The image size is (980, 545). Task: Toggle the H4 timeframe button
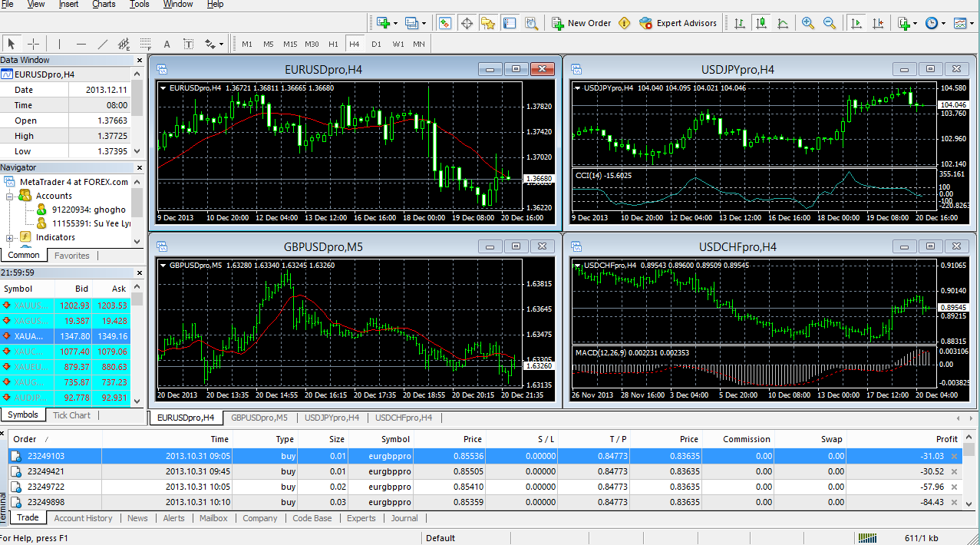tap(355, 44)
